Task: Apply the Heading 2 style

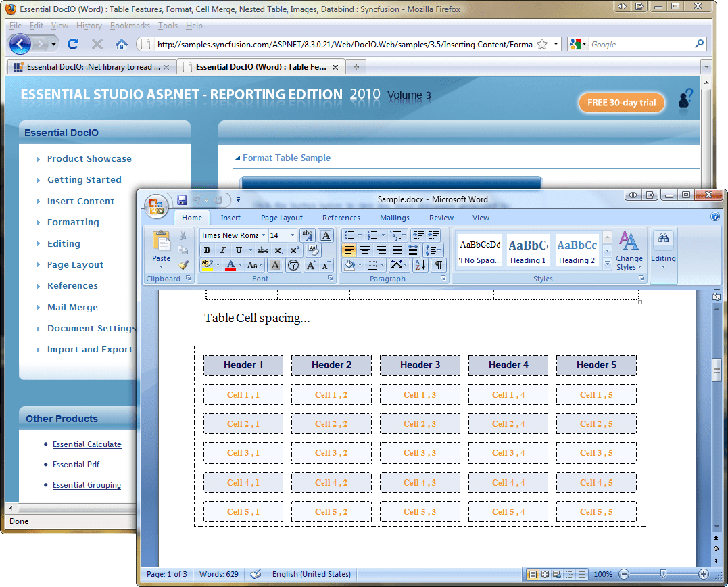Action: 577,251
